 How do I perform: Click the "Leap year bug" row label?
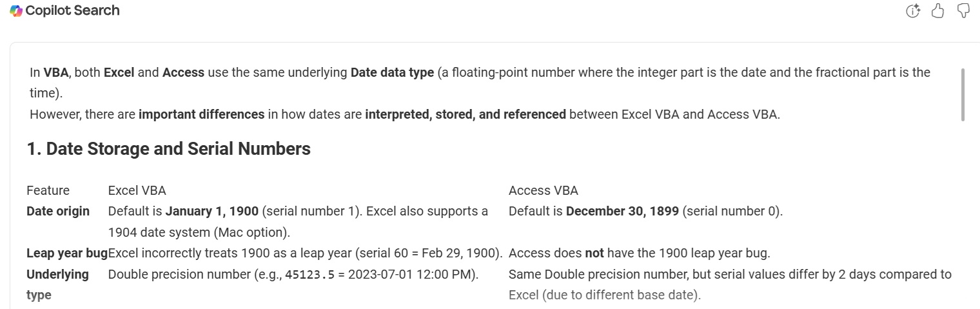pyautogui.click(x=66, y=253)
